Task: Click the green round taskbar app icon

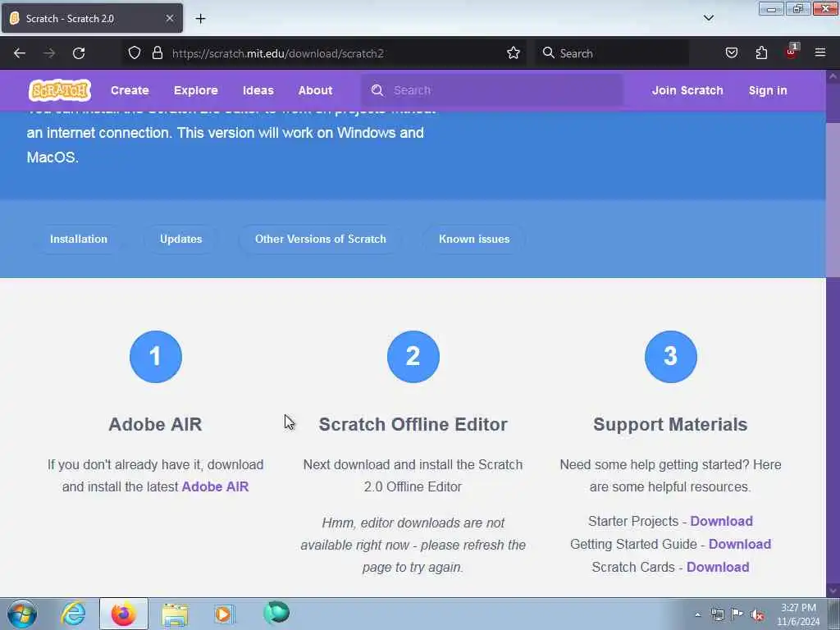Action: pos(276,612)
